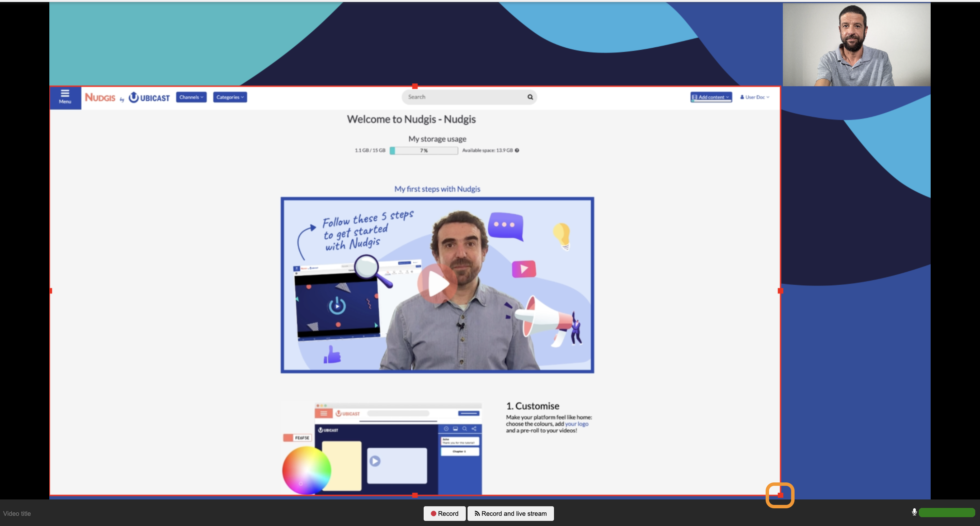
Task: Click the My storage usage label
Action: (437, 139)
